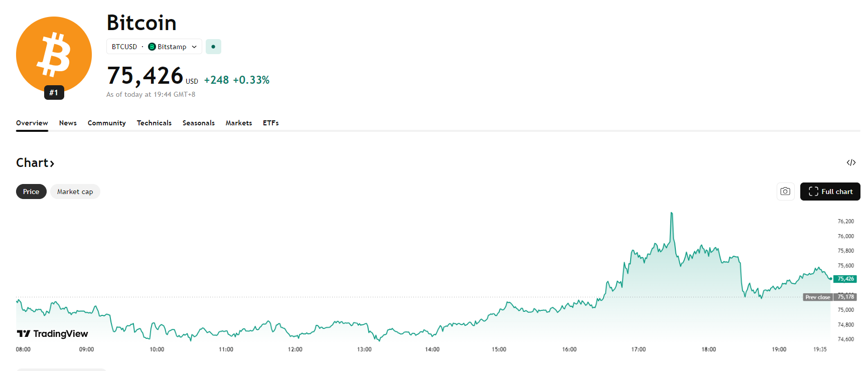Click the dropdown arrow next to Bitstamp

[x=194, y=46]
